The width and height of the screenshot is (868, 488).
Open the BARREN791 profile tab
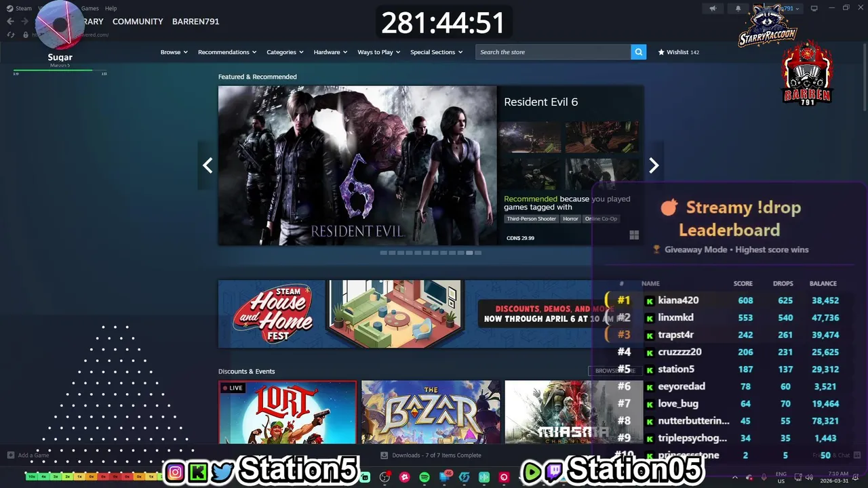tap(195, 22)
